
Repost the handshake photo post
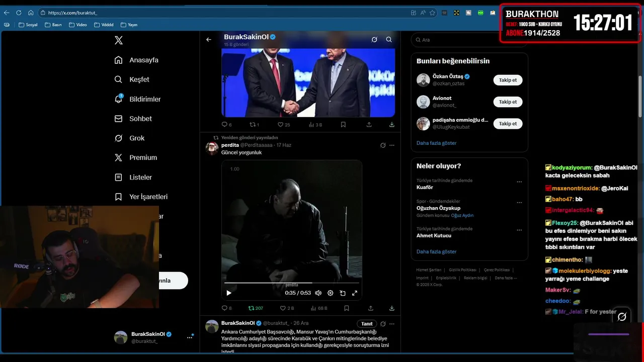[255, 125]
